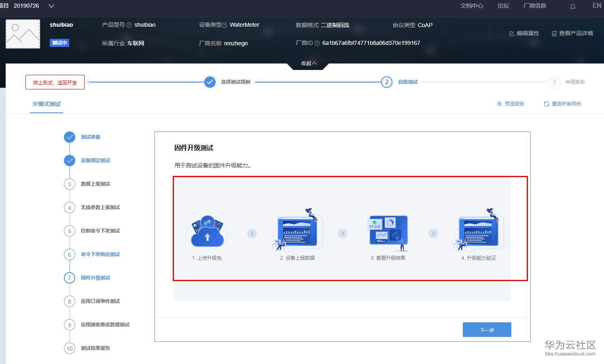The height and width of the screenshot is (364, 604).
Task: Click the 预览报告 preview icon
Action: pyautogui.click(x=500, y=104)
